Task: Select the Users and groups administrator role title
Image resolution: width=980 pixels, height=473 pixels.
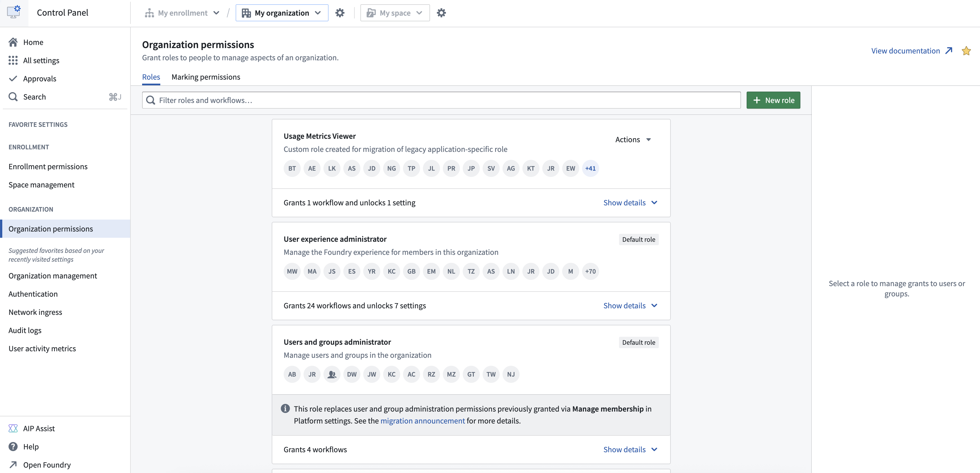Action: tap(337, 342)
